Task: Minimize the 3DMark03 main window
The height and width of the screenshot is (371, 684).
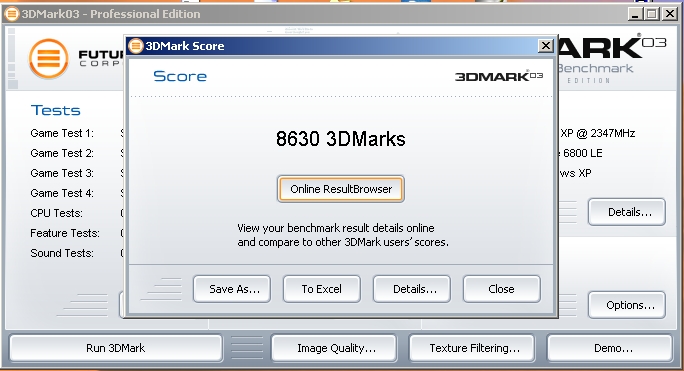Action: [635, 14]
